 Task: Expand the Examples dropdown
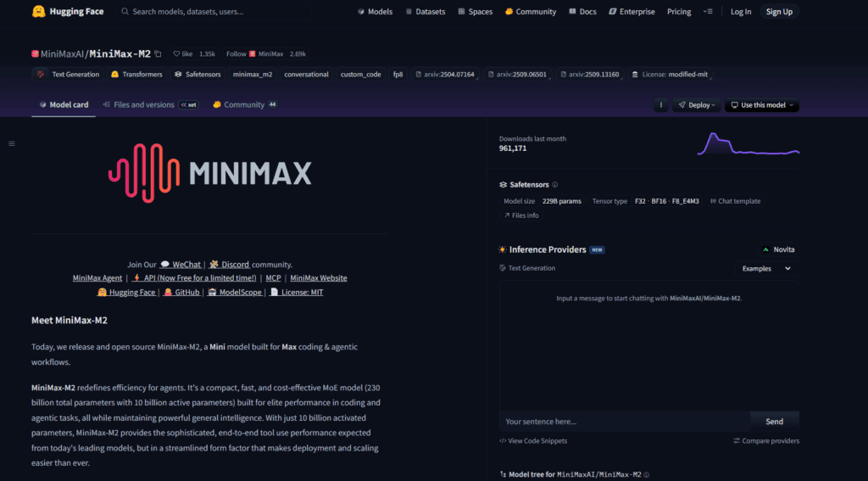pos(766,268)
